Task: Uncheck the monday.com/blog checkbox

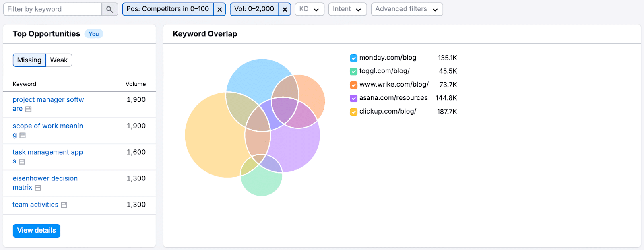Action: (x=353, y=58)
